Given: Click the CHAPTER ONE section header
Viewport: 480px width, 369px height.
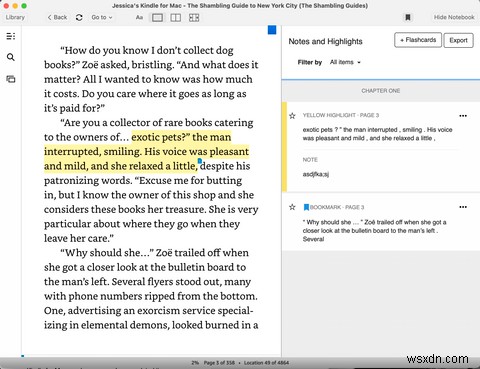Looking at the screenshot, I should 381,91.
